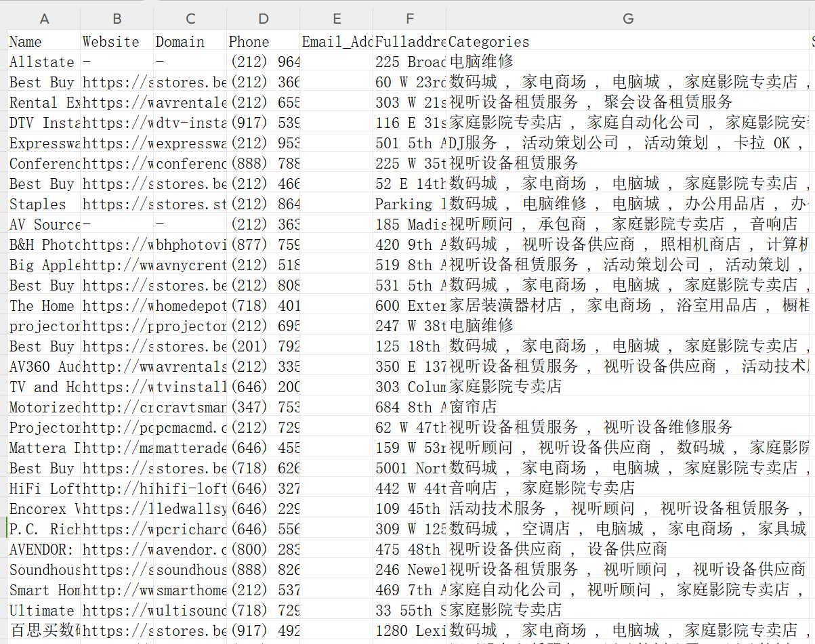Click the "Parking 1" address cell

410,204
